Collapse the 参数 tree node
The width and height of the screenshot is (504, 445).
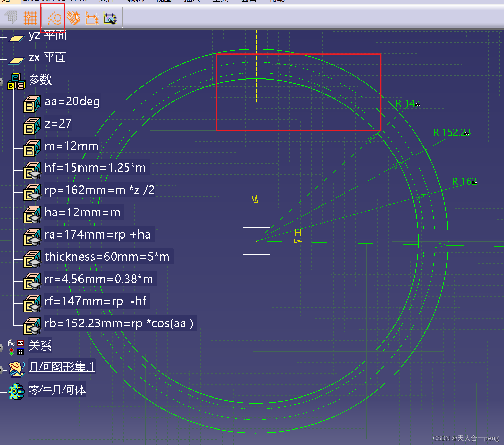(2, 81)
